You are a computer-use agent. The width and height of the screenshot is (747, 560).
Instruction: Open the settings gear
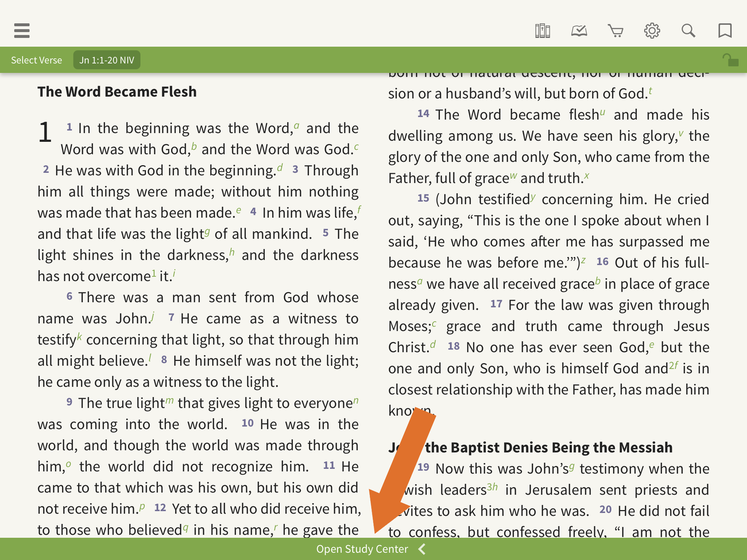(x=652, y=31)
